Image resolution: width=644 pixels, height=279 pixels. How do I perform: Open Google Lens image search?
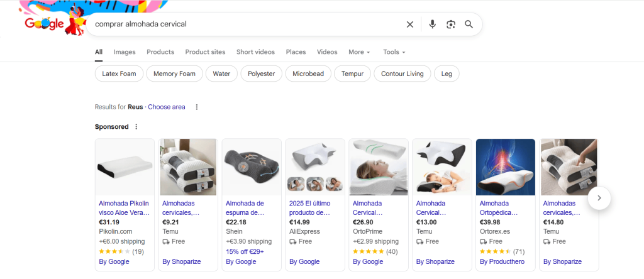(x=450, y=25)
